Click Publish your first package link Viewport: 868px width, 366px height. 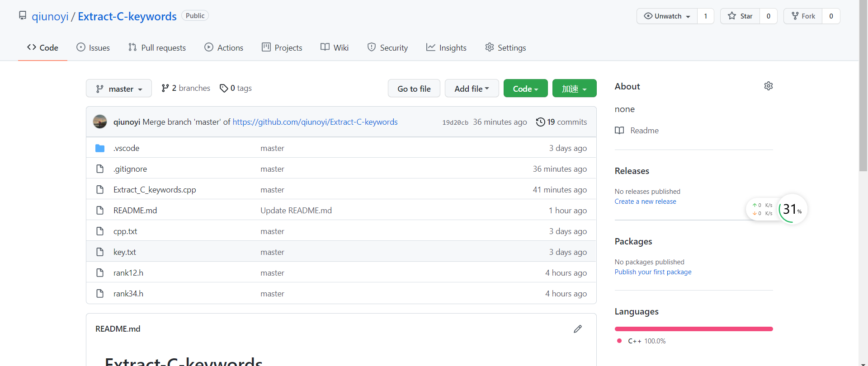653,272
